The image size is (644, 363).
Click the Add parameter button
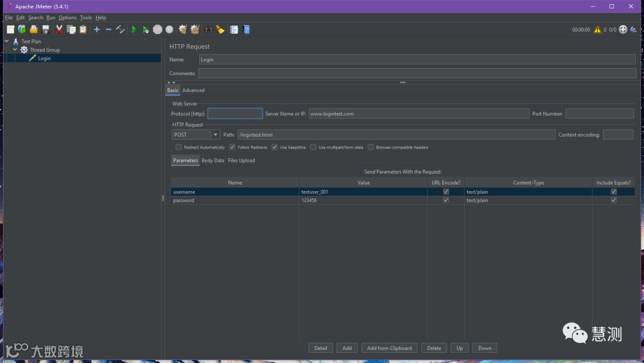click(x=347, y=348)
